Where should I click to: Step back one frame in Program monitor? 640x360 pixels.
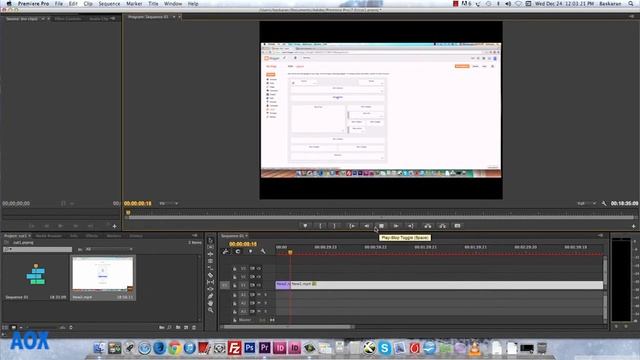tap(367, 226)
